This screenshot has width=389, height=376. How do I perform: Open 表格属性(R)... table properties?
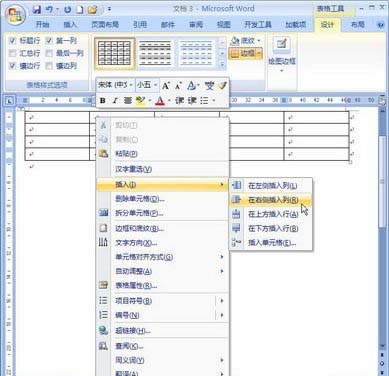point(136,285)
